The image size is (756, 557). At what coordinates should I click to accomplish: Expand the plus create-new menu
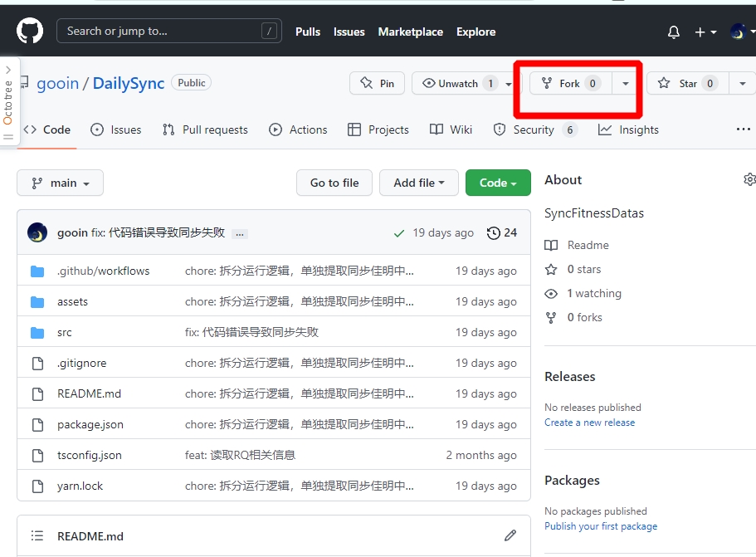(x=705, y=32)
